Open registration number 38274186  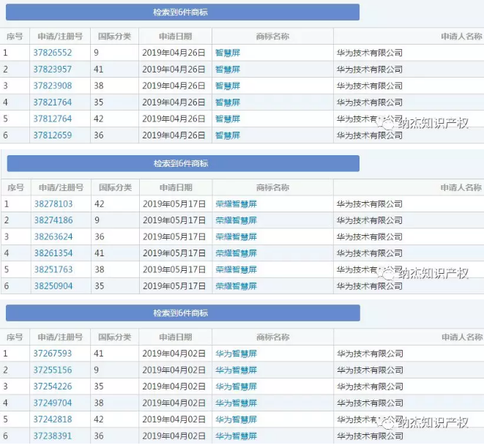coord(53,220)
